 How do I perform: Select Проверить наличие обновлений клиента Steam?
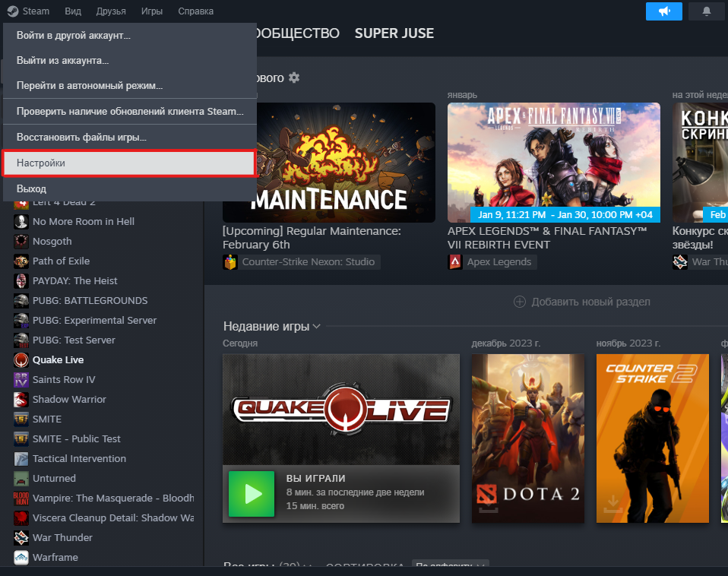click(x=130, y=112)
